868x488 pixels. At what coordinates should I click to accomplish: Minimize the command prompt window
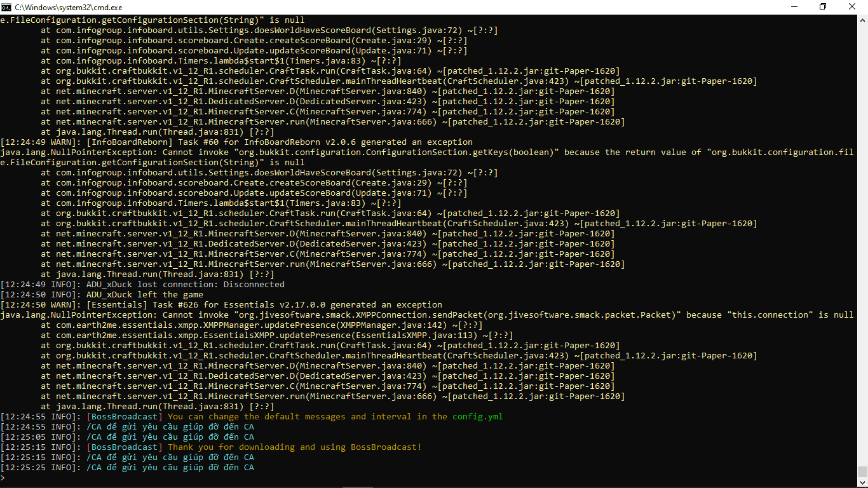pyautogui.click(x=794, y=7)
